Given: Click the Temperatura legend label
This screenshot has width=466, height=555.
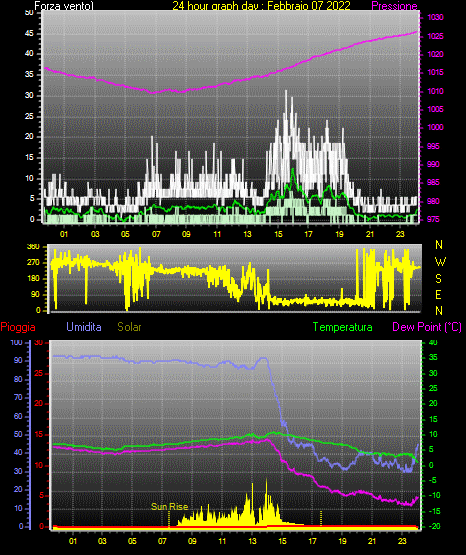Looking at the screenshot, I should click(x=343, y=327).
